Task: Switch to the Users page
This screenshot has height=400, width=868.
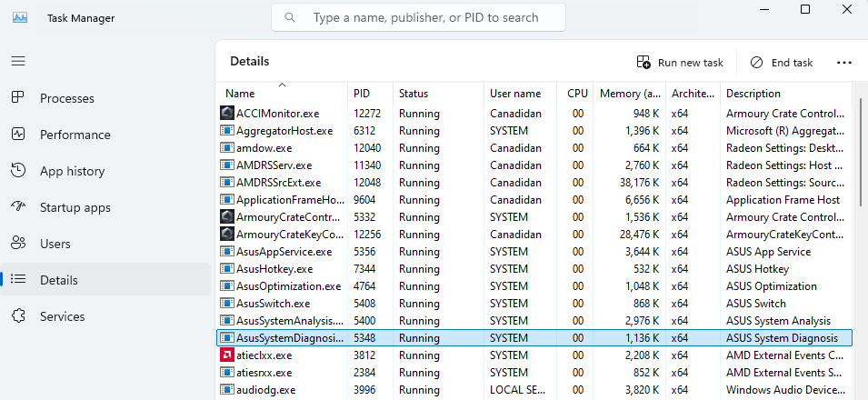Action: coord(55,244)
